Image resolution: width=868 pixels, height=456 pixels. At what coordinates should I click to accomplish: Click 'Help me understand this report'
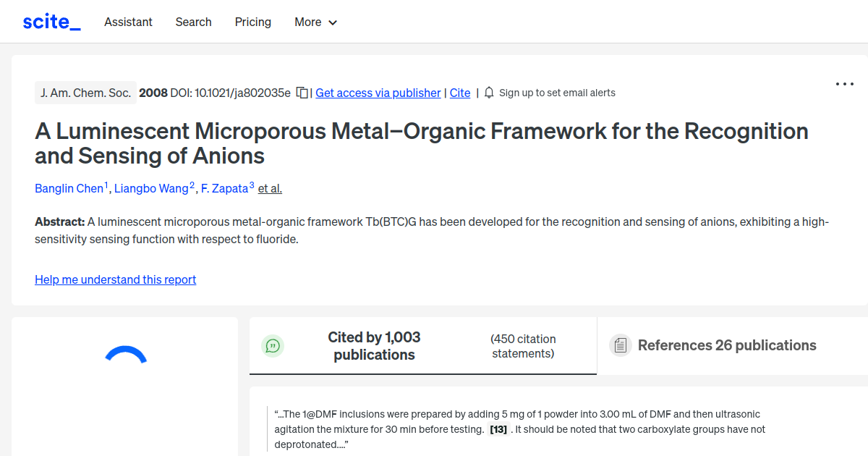click(x=115, y=279)
